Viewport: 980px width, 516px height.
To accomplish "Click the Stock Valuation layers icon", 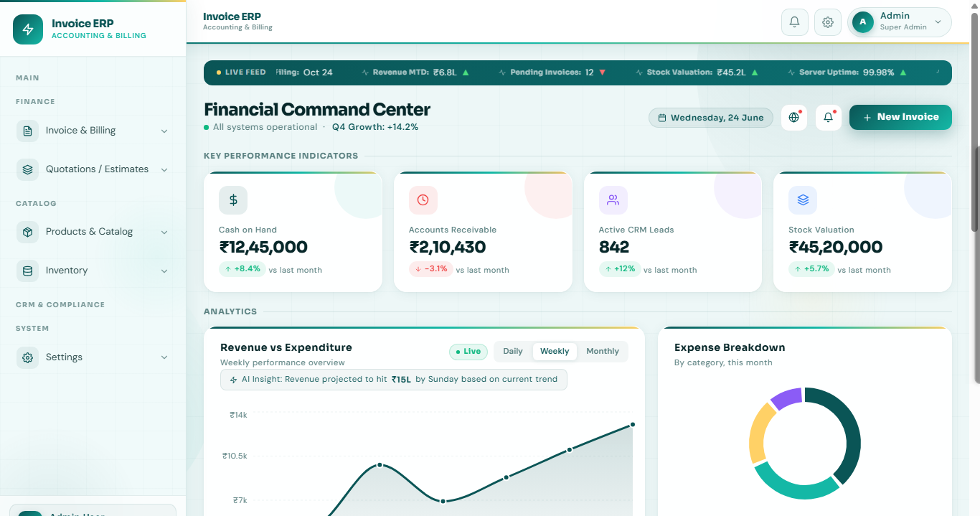I will pos(803,200).
